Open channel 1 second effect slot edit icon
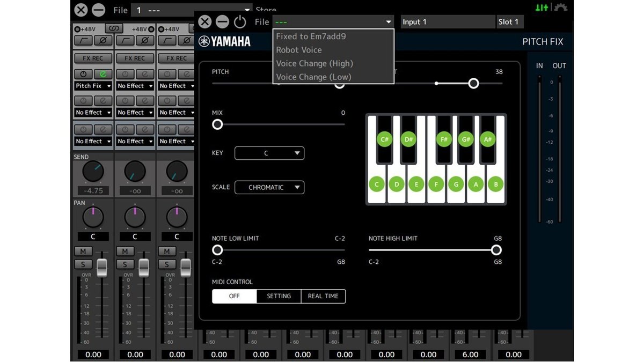Viewport: 644px width, 362px height. coord(103,101)
